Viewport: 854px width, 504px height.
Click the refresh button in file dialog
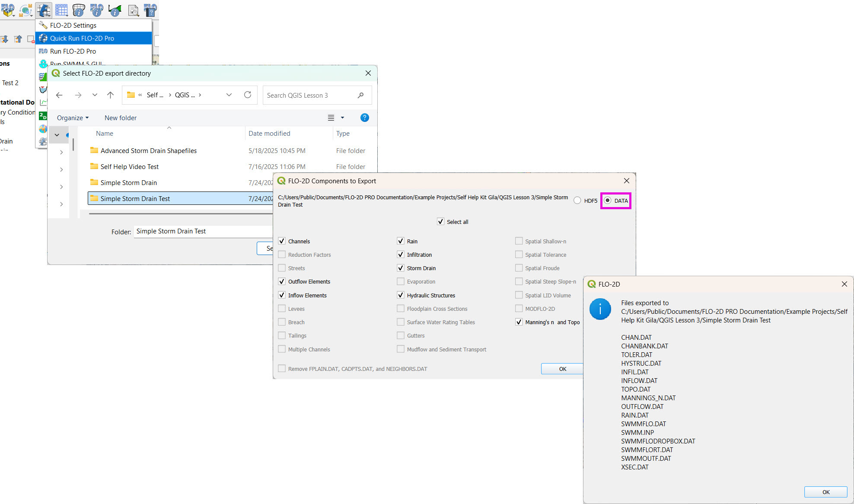coord(248,95)
